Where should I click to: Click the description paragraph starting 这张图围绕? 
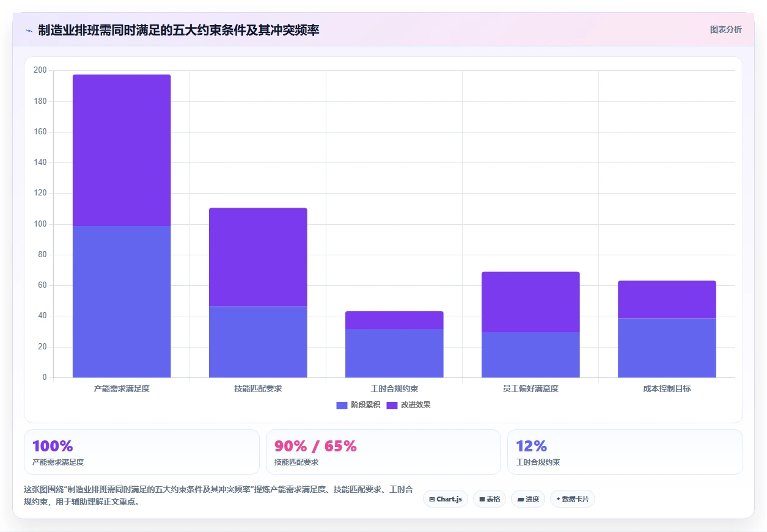[x=219, y=496]
